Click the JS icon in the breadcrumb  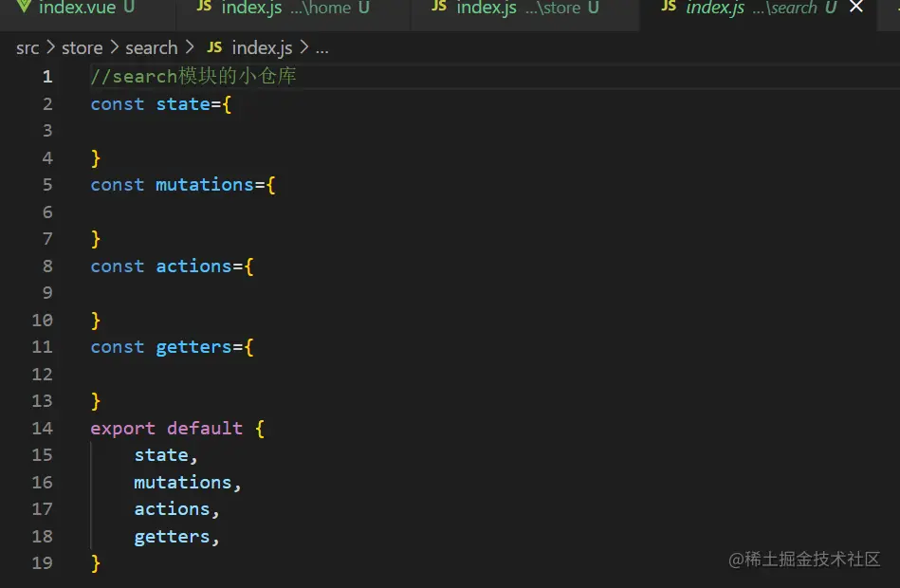click(214, 47)
